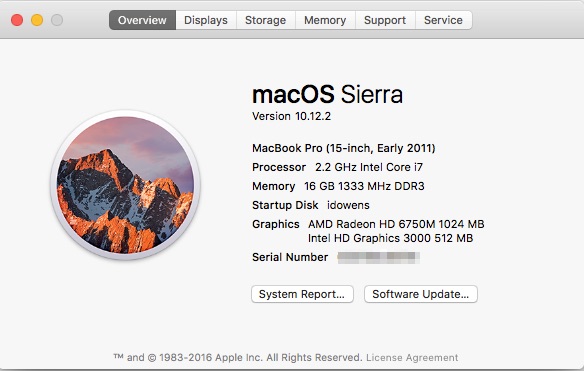
Task: Click the Apple copyright notice text
Action: pos(238,358)
